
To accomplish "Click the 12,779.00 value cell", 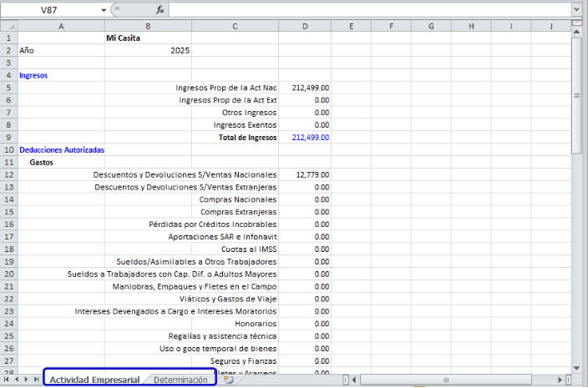I will tap(305, 174).
